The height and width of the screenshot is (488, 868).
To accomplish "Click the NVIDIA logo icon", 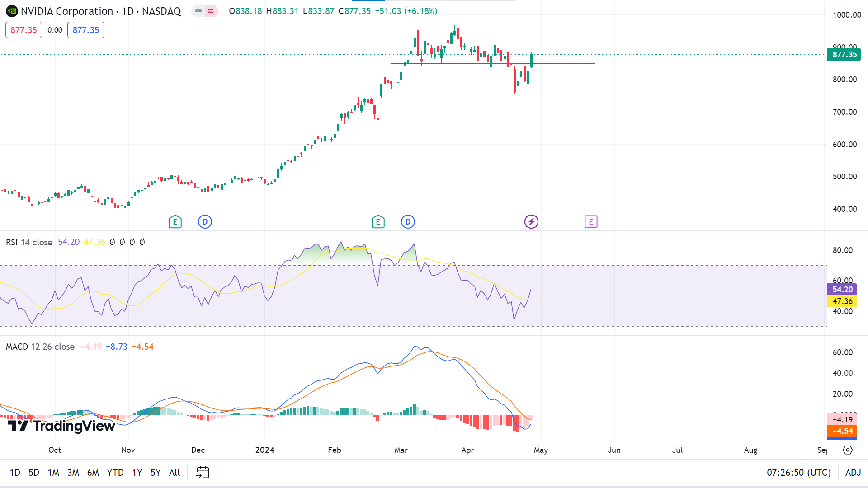I will (12, 11).
